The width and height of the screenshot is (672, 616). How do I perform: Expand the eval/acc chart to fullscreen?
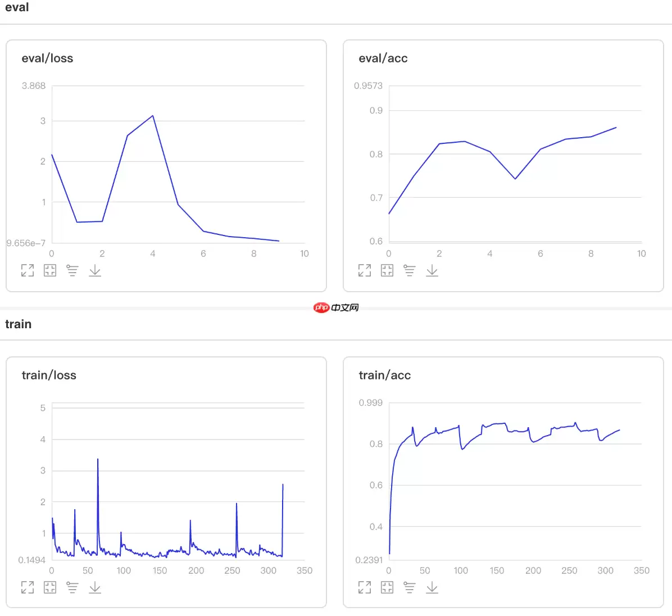tap(365, 270)
